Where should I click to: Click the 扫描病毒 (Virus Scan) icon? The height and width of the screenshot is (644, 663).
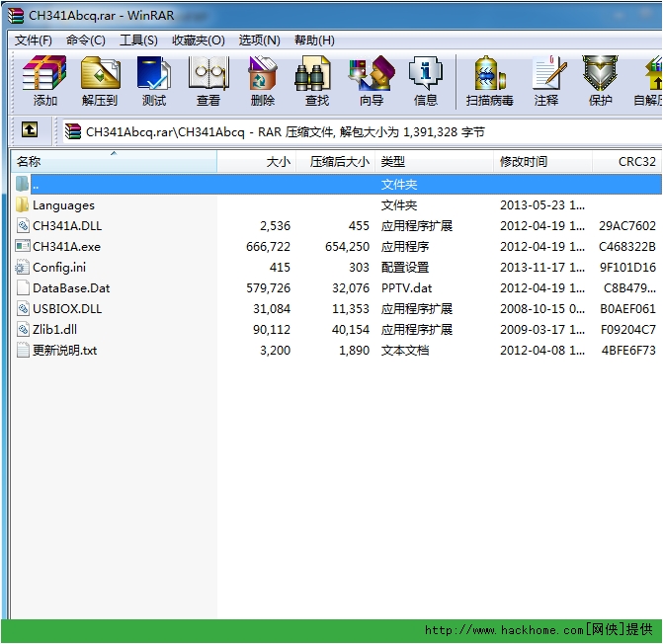pyautogui.click(x=490, y=73)
